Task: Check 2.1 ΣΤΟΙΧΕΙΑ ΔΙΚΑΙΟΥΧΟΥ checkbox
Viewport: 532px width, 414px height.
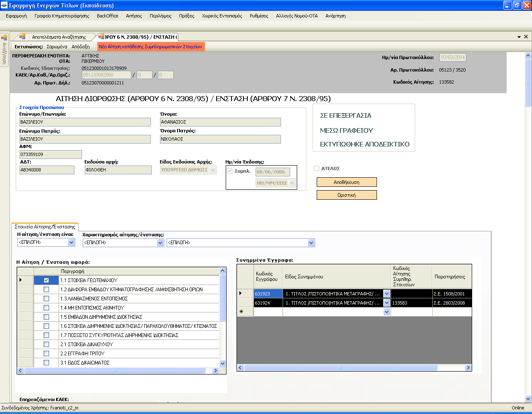Action: [46, 345]
